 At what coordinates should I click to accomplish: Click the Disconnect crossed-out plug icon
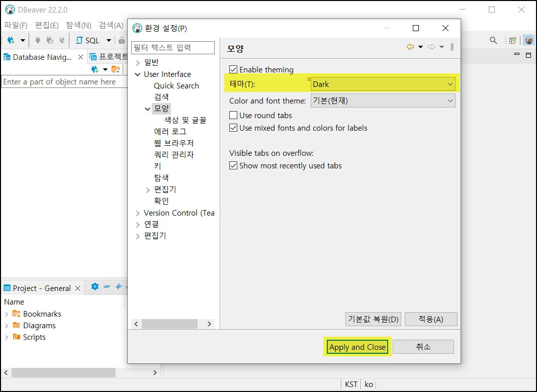pos(62,40)
